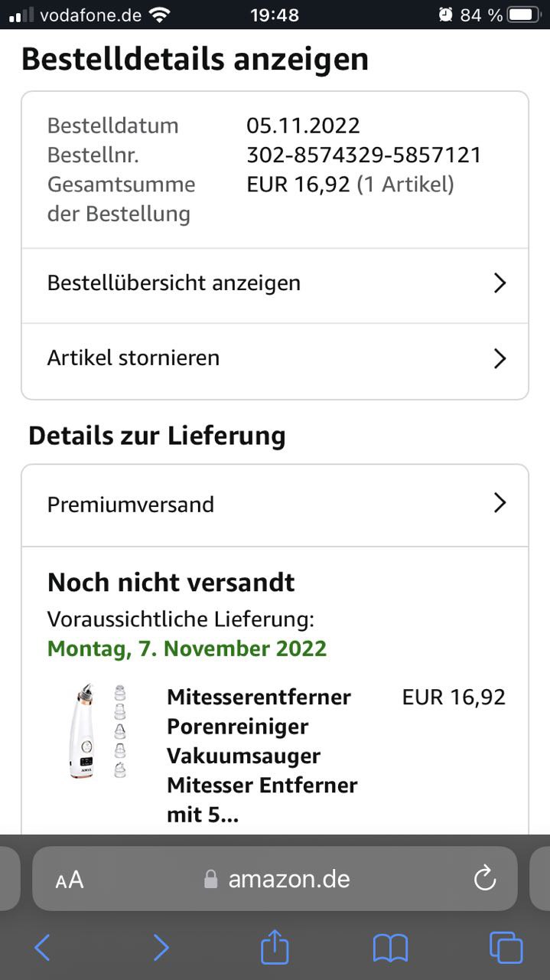This screenshot has width=550, height=980.
Task: Reload the amazon.de page
Action: coord(485,879)
